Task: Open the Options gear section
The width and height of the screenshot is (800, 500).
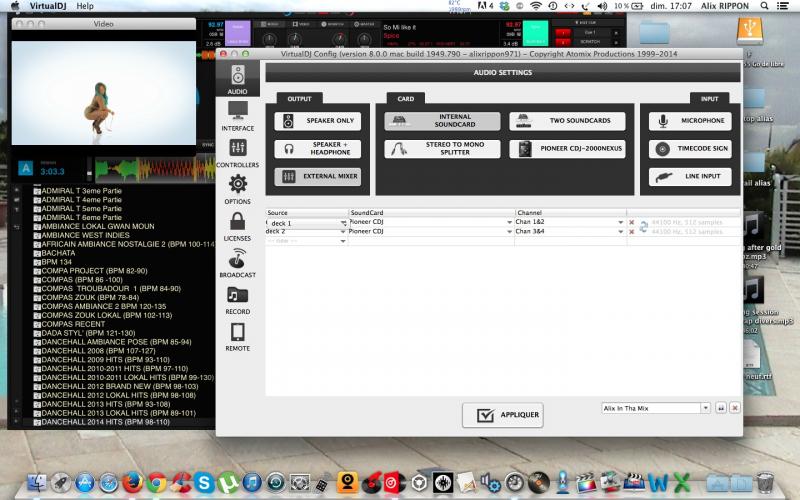Action: tap(237, 189)
